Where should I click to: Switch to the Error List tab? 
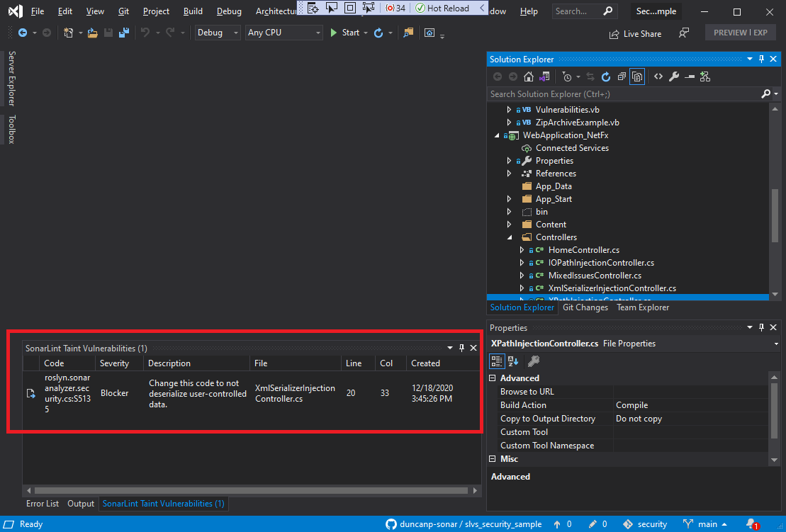[x=42, y=504]
